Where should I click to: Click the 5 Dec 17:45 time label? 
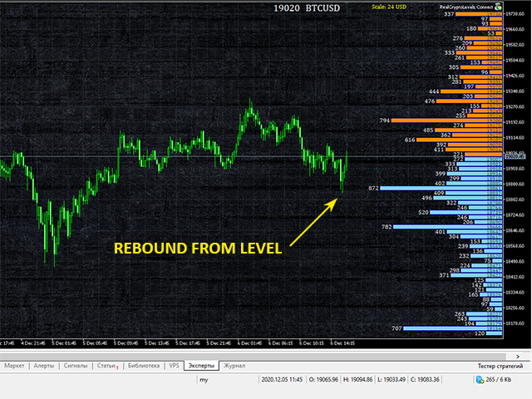(x=188, y=343)
